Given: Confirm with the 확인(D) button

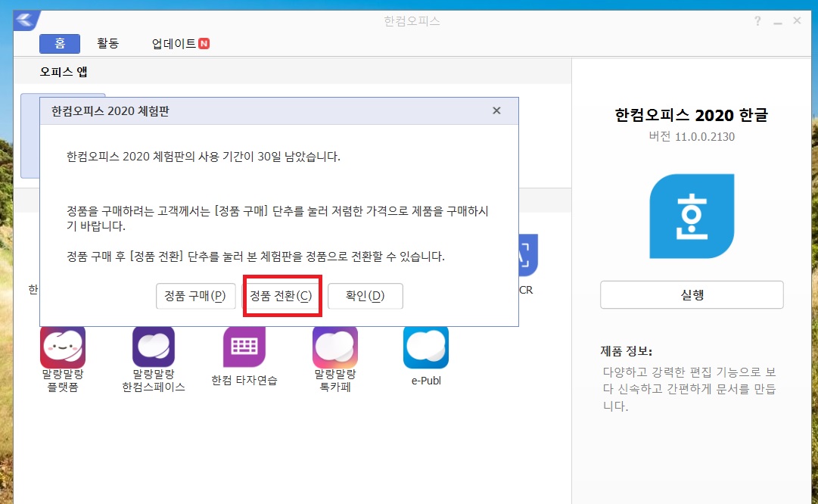Looking at the screenshot, I should point(365,297).
